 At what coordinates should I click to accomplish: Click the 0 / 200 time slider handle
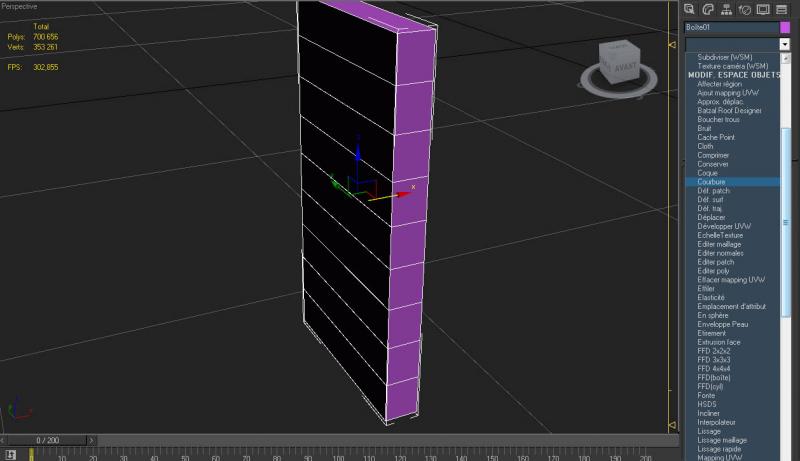pyautogui.click(x=48, y=440)
